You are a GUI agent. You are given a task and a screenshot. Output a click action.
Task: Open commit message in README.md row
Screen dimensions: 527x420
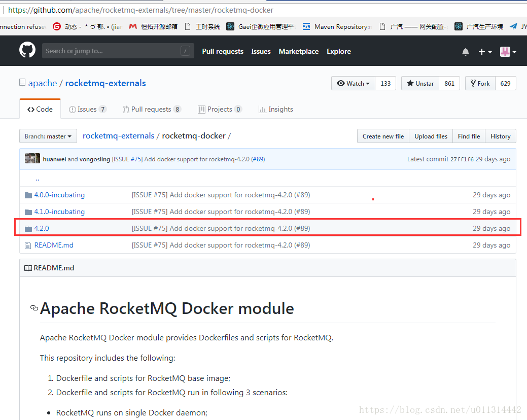[x=221, y=246]
